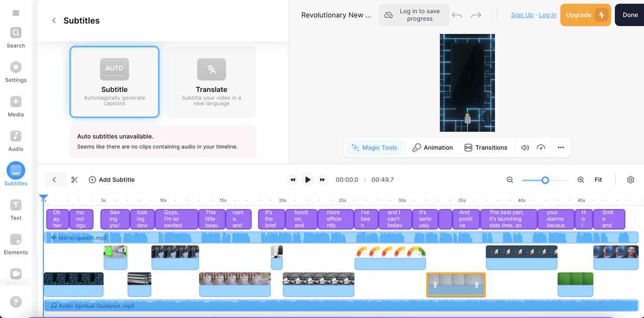The image size is (644, 318).
Task: Click Log in to save progress
Action: pos(414,15)
